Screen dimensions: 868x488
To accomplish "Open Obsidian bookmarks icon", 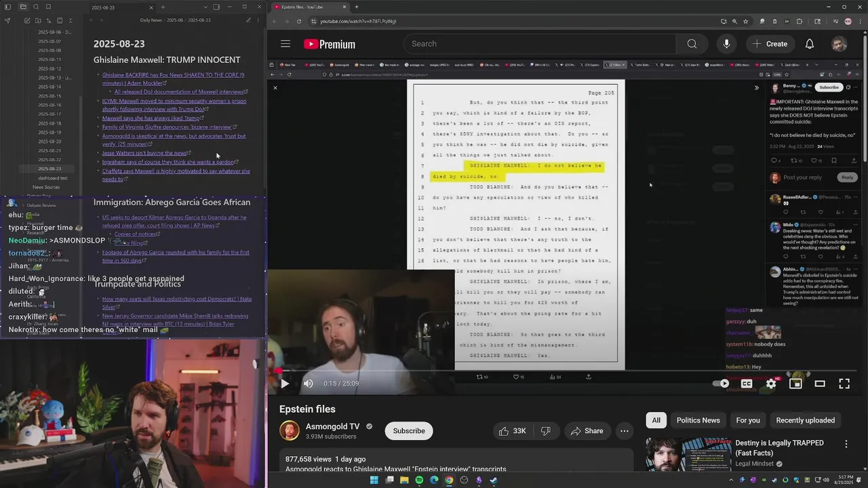I will click(48, 7).
